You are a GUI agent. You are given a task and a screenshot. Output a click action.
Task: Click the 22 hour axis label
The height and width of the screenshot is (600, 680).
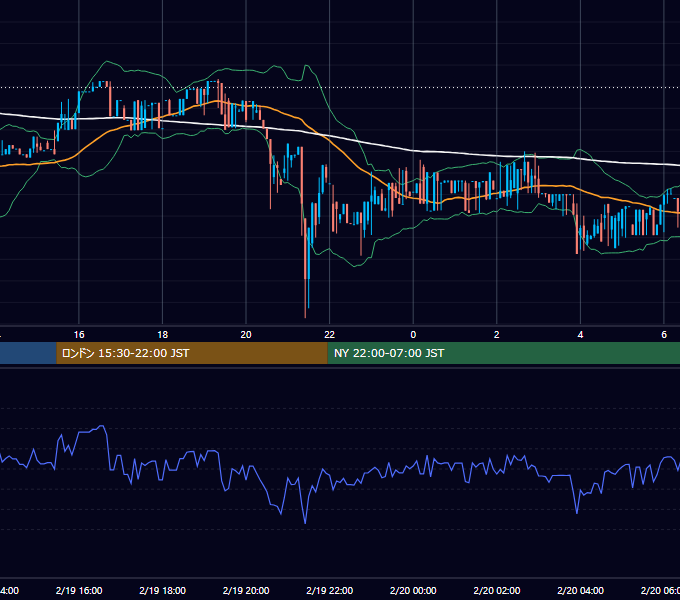(330, 335)
